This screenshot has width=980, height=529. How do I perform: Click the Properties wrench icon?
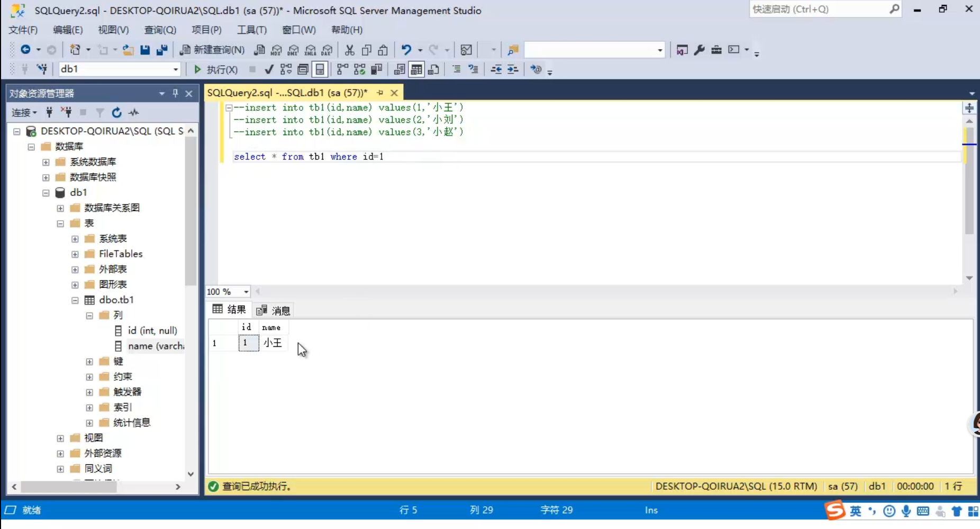(x=699, y=50)
